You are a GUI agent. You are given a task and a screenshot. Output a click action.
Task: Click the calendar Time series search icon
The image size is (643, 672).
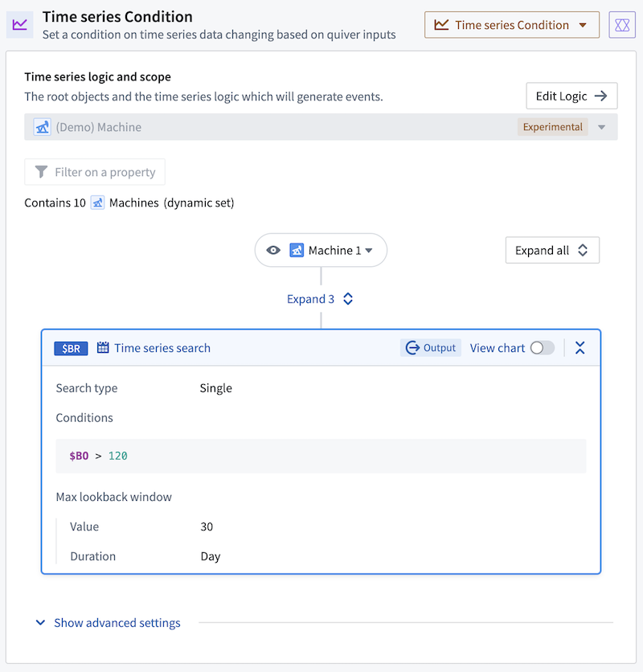[x=103, y=347]
